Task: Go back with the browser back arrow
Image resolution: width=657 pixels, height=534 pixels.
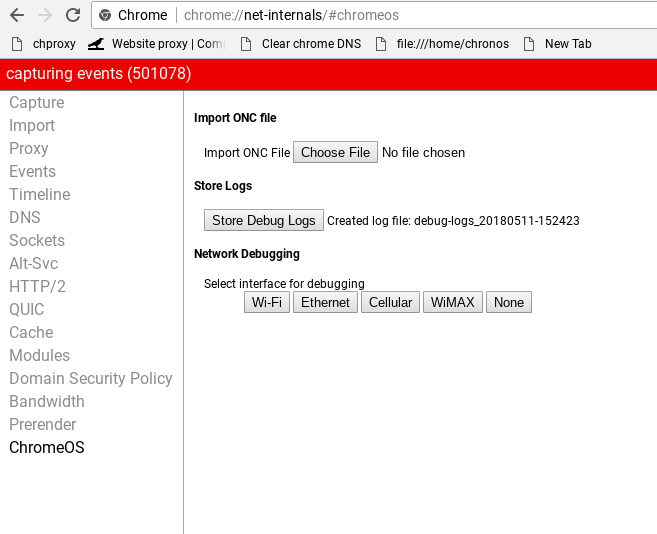Action: 17,15
